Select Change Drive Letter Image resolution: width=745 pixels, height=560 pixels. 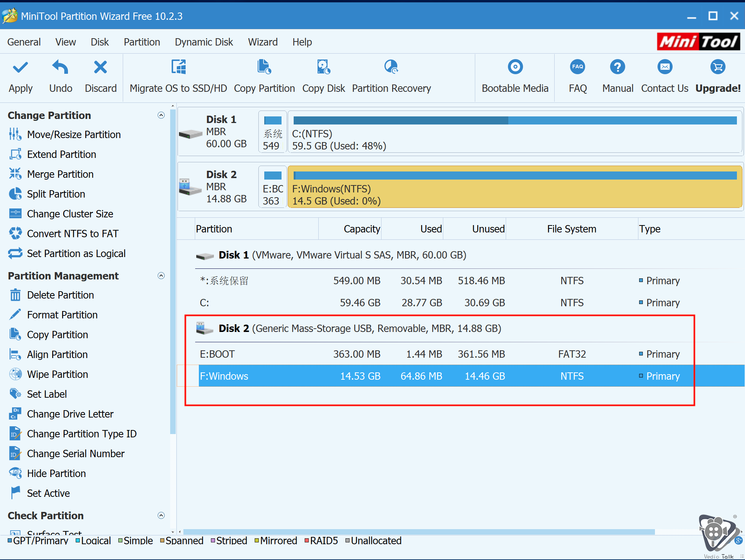(61, 414)
